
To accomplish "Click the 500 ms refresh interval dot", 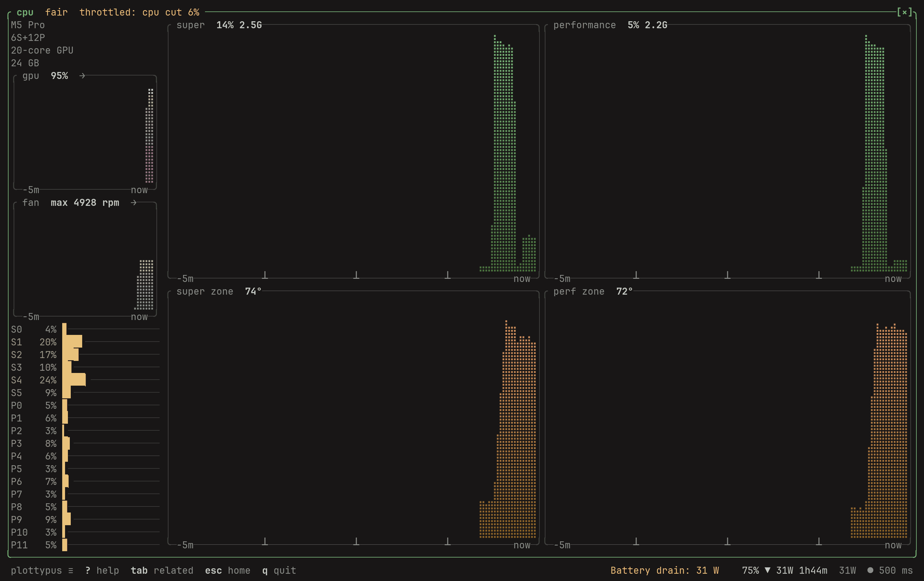I will [x=870, y=570].
